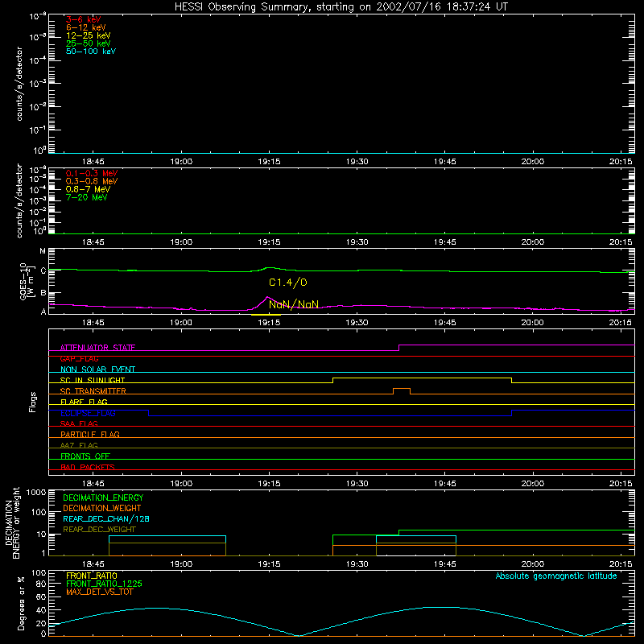Click the BAD_PACKETS flag label
The image size is (644, 644).
tap(88, 467)
